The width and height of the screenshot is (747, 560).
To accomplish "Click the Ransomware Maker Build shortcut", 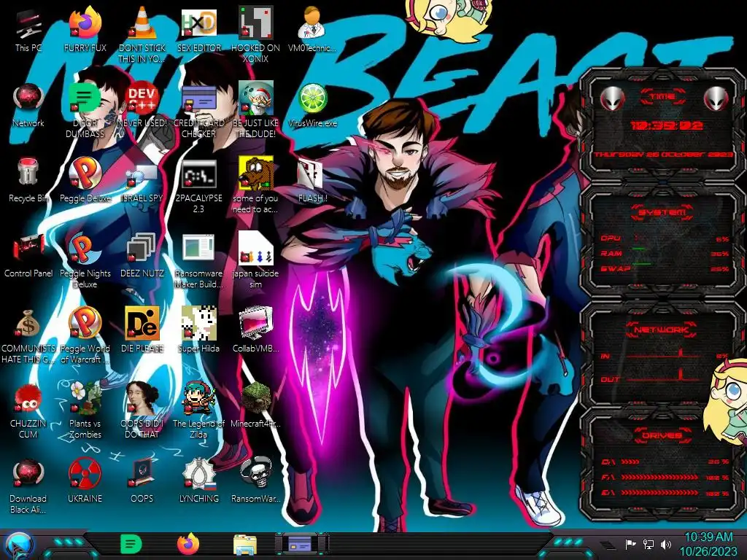I will [x=198, y=261].
